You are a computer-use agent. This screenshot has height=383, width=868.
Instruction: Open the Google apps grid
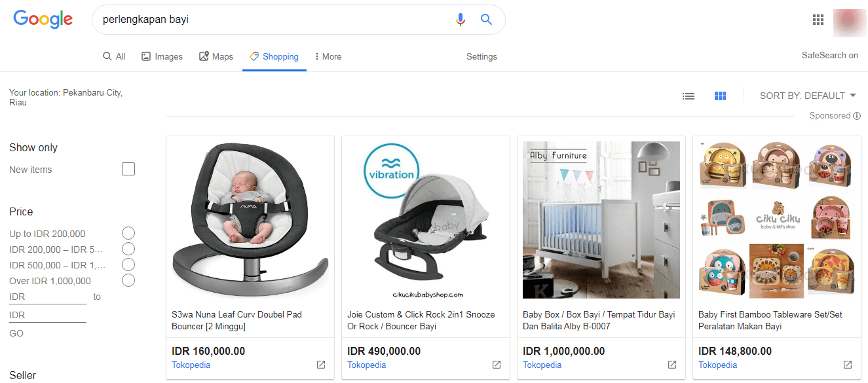click(x=818, y=20)
